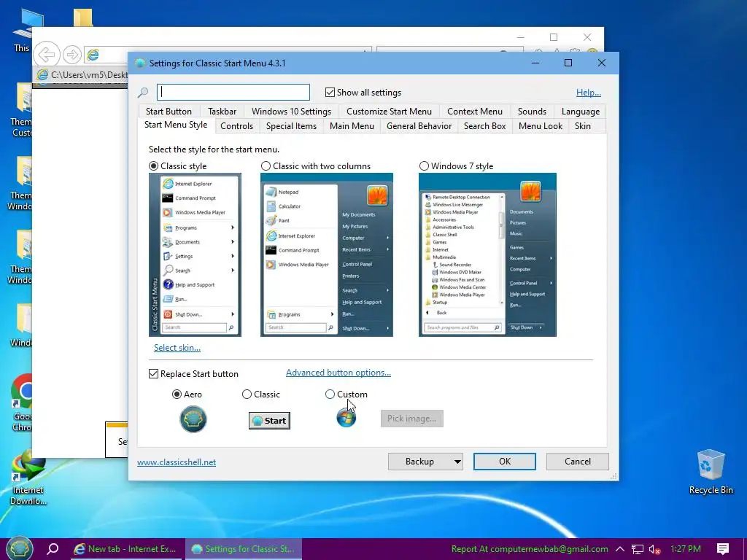747x560 pixels.
Task: Switch to the Controls tab
Action: tap(236, 126)
